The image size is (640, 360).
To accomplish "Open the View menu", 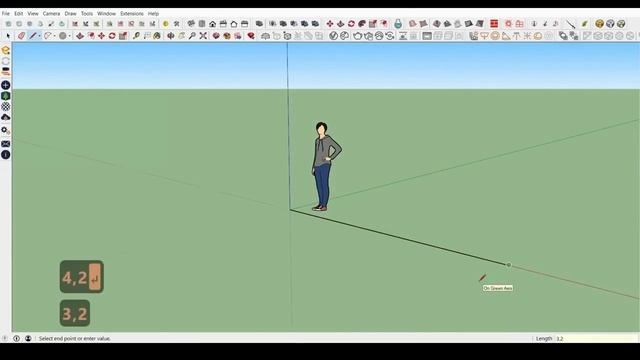I will [33, 13].
